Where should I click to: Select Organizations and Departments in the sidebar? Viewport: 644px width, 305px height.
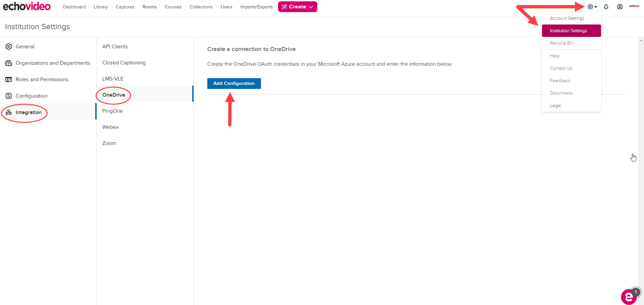click(x=48, y=63)
